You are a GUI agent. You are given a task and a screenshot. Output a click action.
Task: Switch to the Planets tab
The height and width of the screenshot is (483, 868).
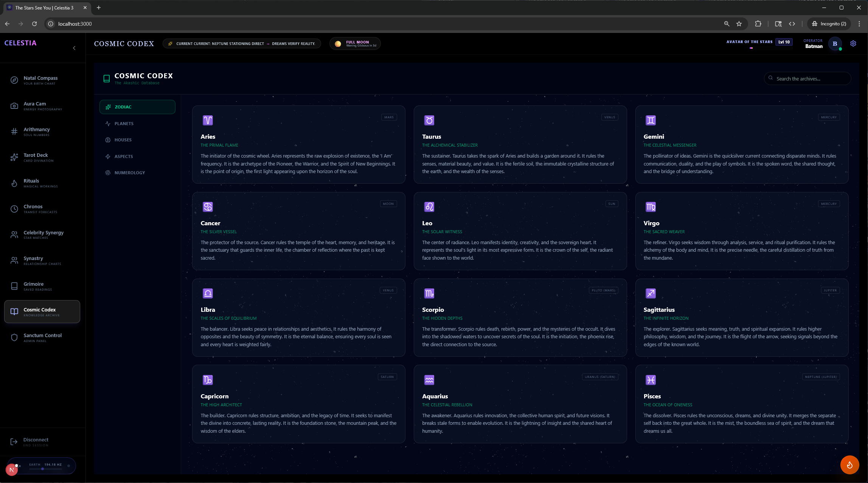coord(124,124)
